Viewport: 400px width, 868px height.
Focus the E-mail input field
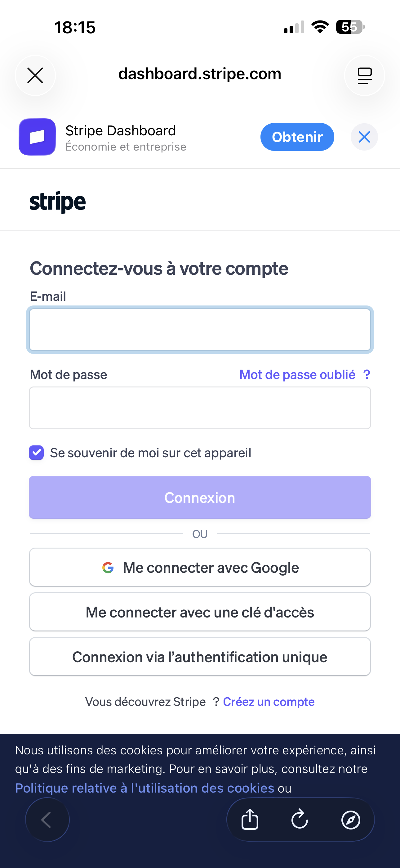pos(200,330)
